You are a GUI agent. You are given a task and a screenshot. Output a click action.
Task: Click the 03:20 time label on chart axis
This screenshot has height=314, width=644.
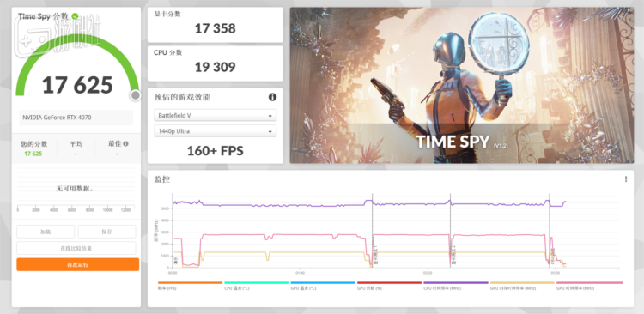pos(427,273)
